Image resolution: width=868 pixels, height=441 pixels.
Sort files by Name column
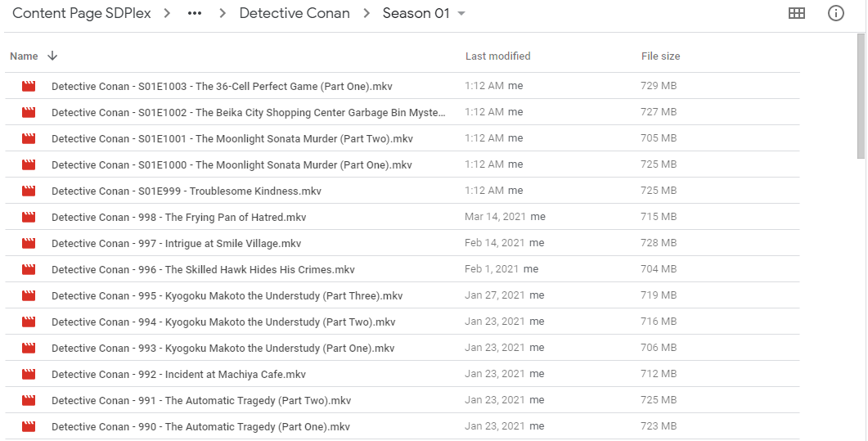(24, 56)
